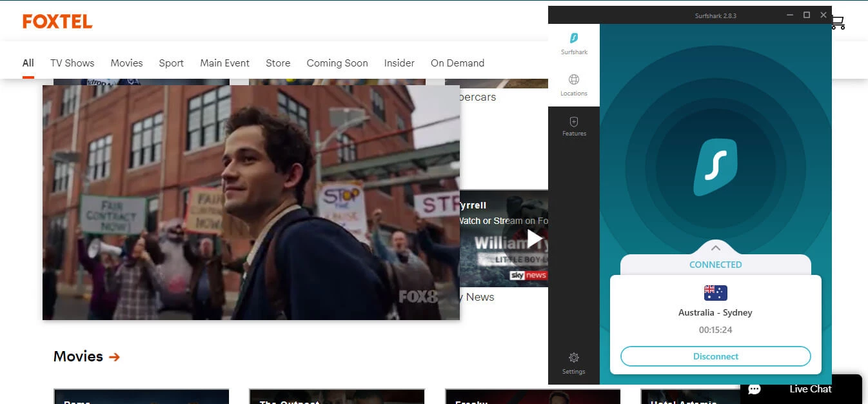Close the Surfshark window
This screenshot has width=868, height=404.
[x=824, y=15]
